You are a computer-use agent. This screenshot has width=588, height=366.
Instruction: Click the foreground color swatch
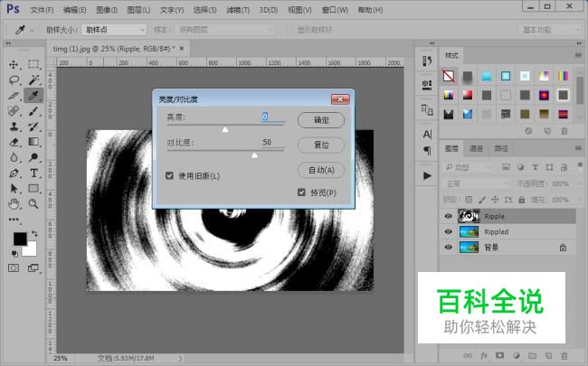click(20, 239)
